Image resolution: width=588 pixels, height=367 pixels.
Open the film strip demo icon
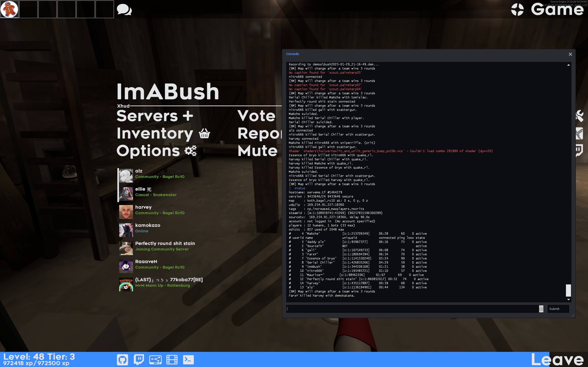point(172,359)
